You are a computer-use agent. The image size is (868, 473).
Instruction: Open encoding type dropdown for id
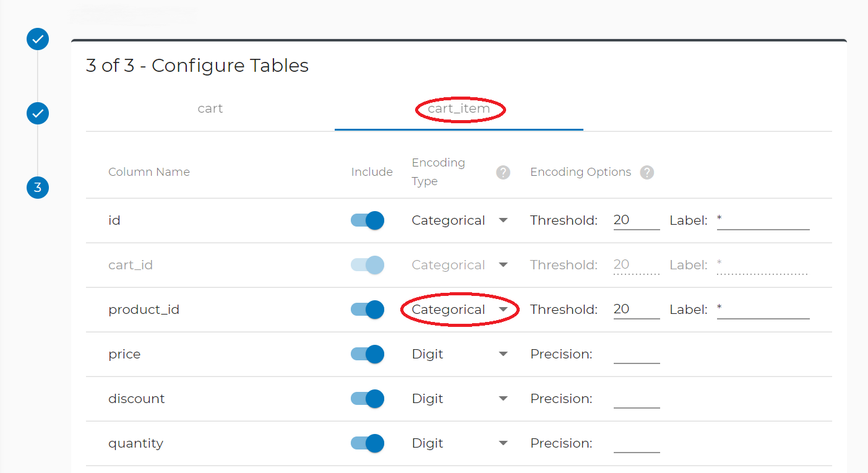click(x=460, y=220)
